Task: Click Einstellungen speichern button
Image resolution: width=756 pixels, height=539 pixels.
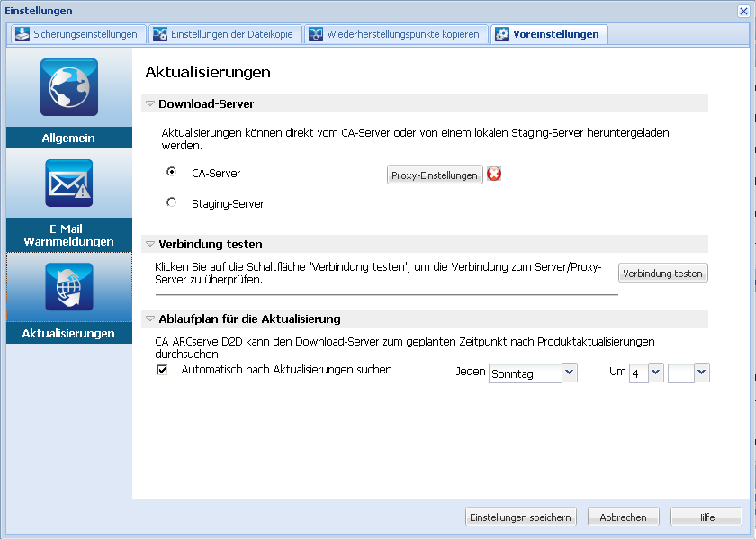Action: tap(521, 517)
